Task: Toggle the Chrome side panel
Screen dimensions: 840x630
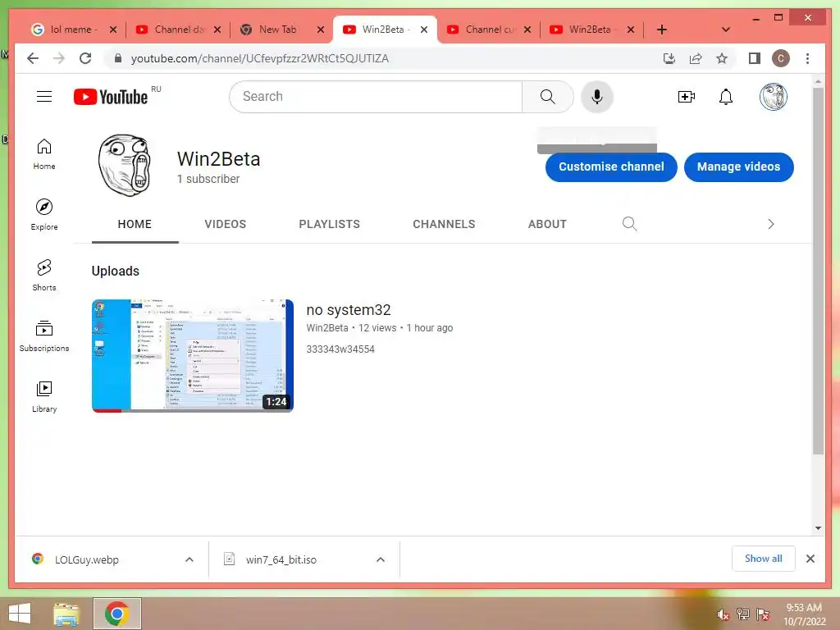Action: pyautogui.click(x=755, y=58)
